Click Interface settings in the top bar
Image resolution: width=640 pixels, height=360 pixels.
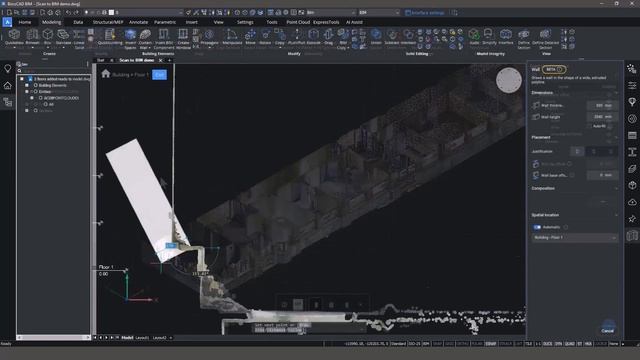(424, 13)
